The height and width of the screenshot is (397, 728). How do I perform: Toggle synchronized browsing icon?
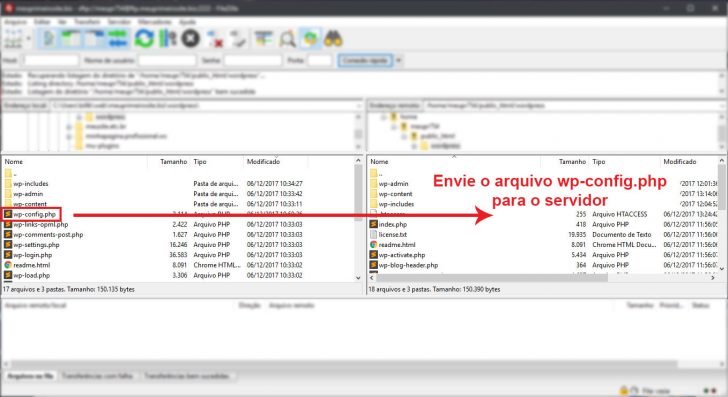point(310,39)
